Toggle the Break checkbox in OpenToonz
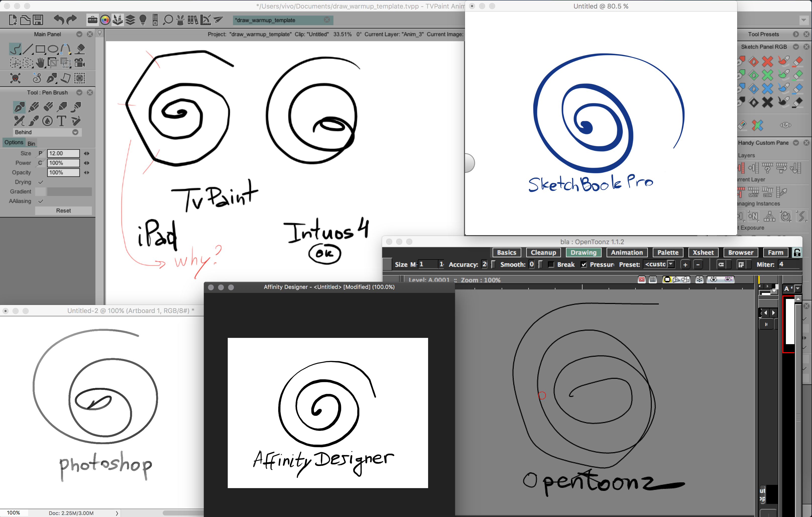This screenshot has width=812, height=517. 551,265
